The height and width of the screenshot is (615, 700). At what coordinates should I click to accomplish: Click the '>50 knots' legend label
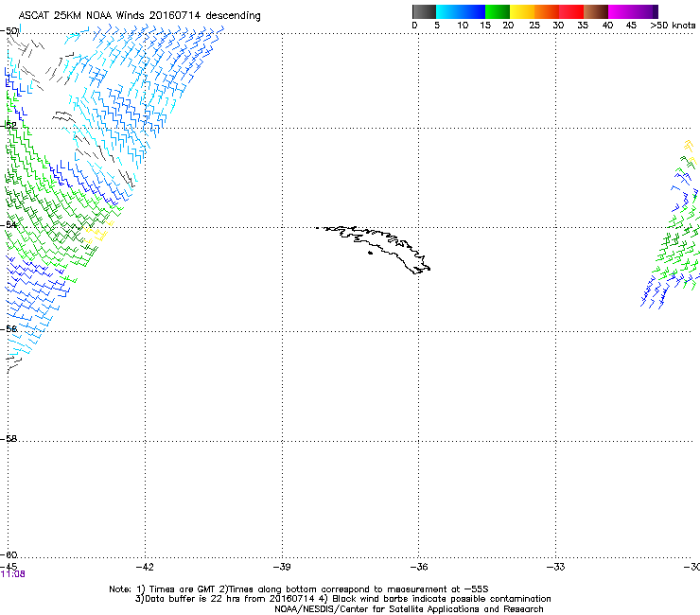click(x=673, y=26)
